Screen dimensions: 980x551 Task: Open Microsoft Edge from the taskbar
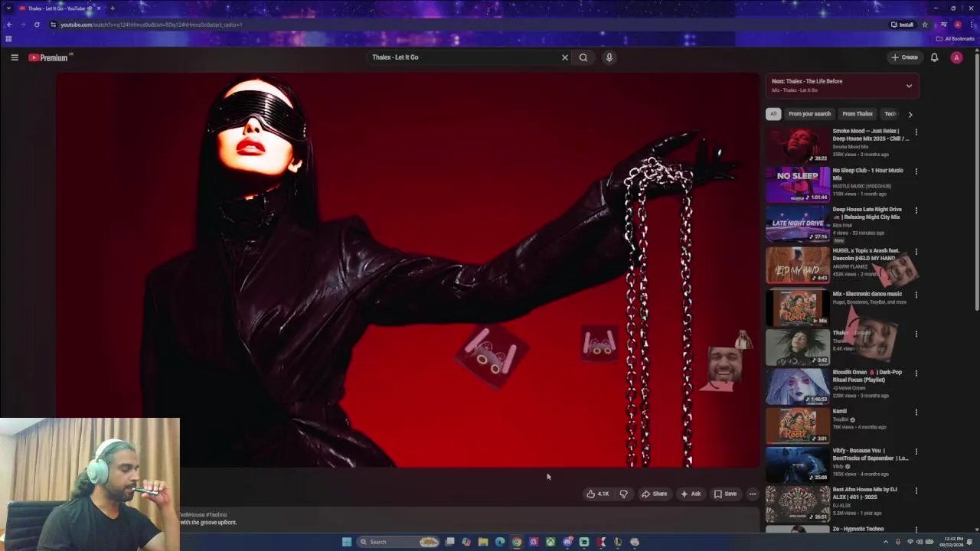pos(500,542)
